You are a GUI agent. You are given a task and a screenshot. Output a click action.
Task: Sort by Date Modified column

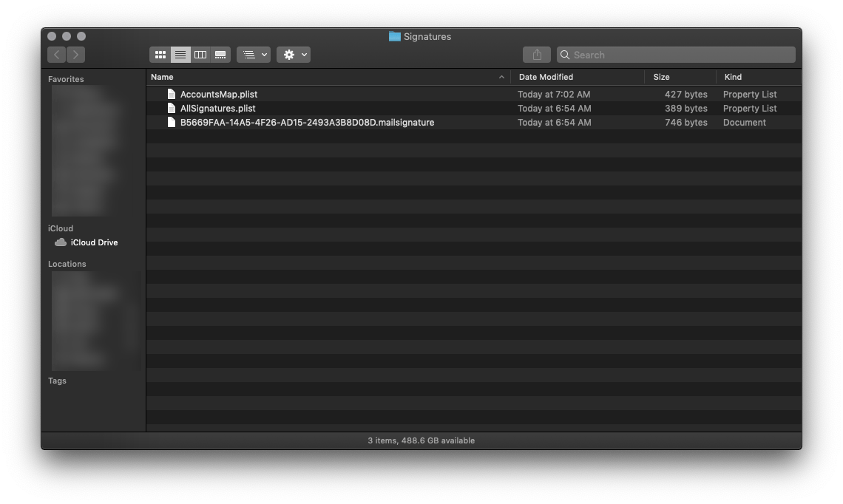click(546, 77)
